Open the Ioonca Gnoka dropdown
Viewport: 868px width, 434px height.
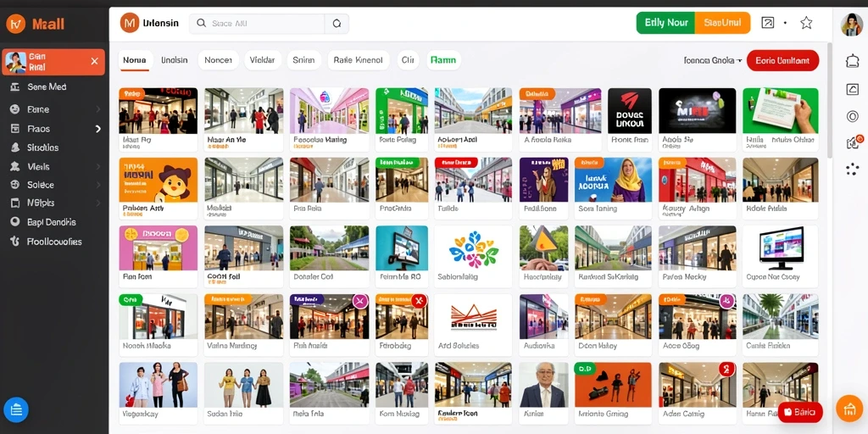(x=712, y=60)
